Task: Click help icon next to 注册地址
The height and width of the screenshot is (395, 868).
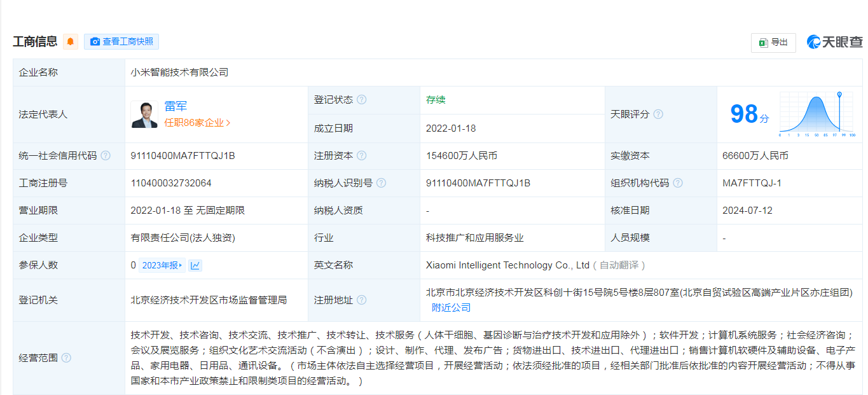Action: click(361, 300)
